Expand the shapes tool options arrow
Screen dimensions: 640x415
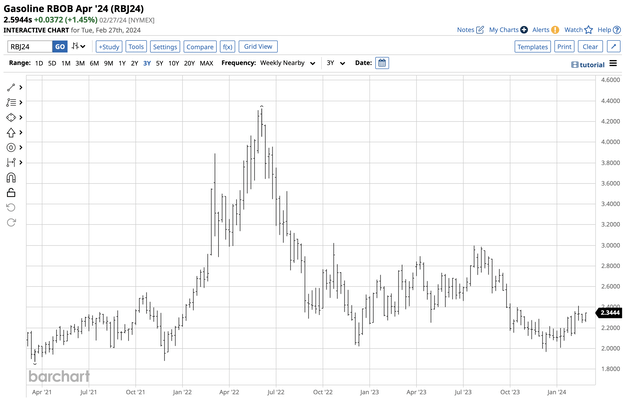pos(20,118)
